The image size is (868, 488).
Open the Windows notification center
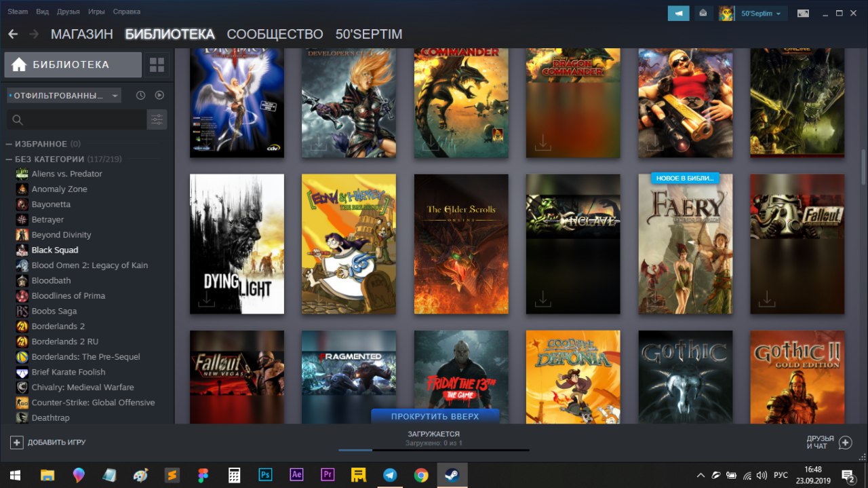pos(848,475)
